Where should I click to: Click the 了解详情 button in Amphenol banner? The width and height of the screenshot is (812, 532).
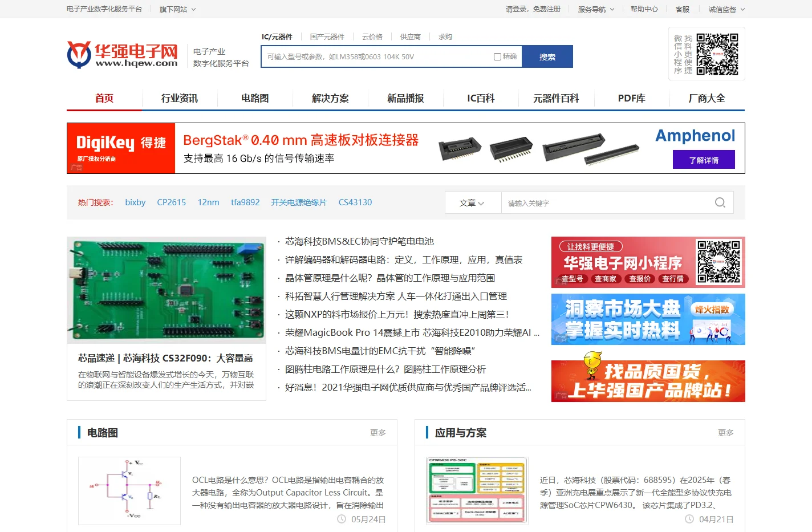704,160
